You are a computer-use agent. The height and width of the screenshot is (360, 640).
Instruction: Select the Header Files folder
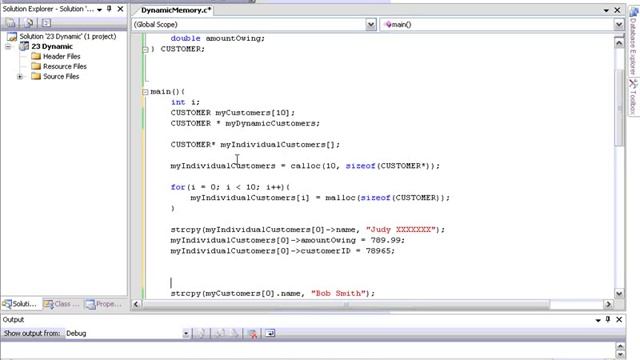[62, 56]
